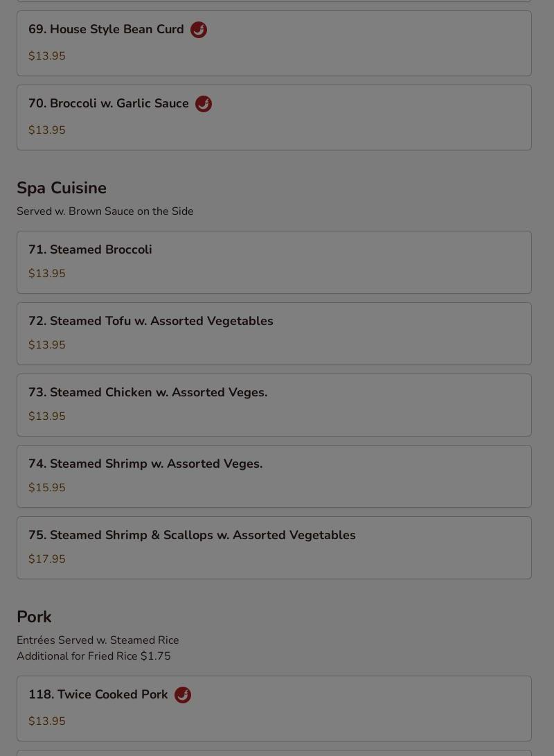Click $13.95 price under Steamed Broccoli

(46, 274)
